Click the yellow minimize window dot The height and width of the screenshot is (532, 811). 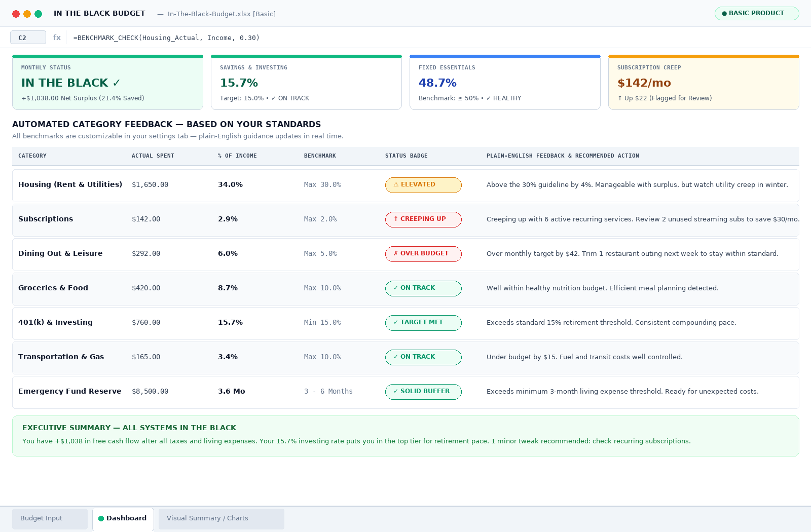point(27,14)
